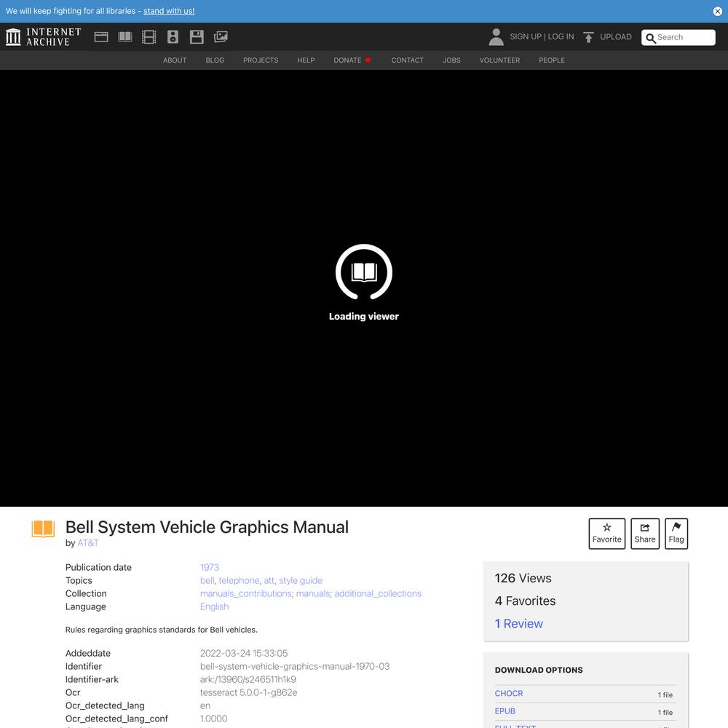Click the 1973 publication date link

tap(210, 567)
